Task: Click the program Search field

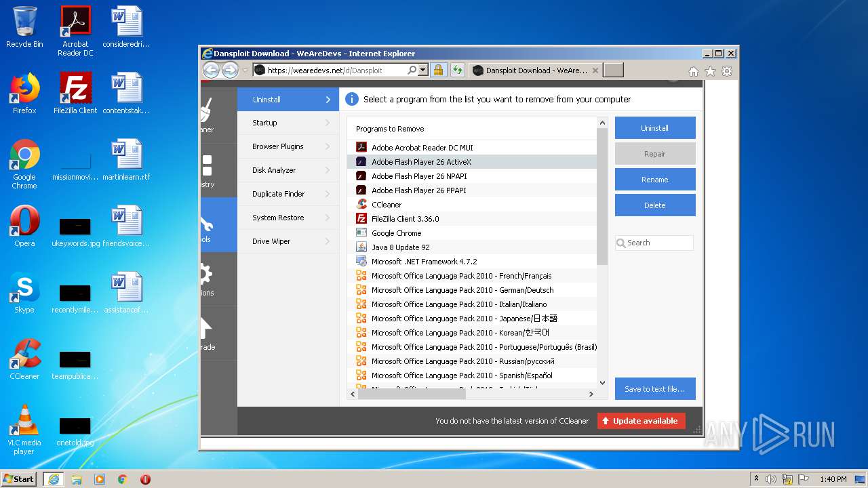Action: (x=655, y=243)
